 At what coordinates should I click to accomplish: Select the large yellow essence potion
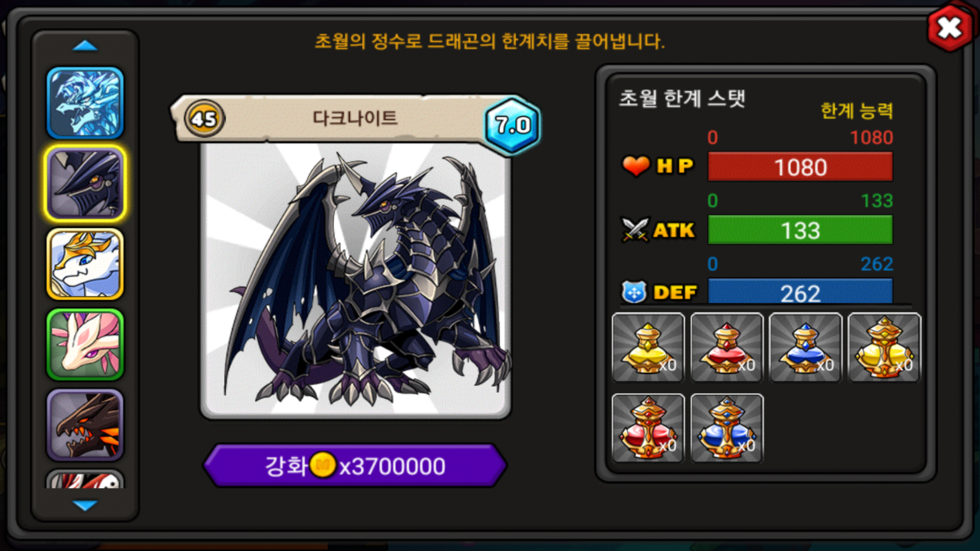[x=885, y=347]
